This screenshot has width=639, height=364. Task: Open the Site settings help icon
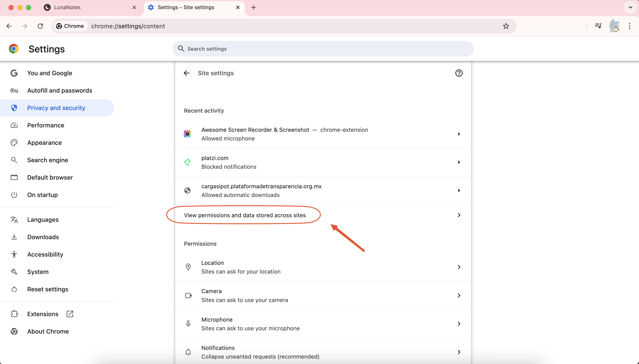pos(459,73)
